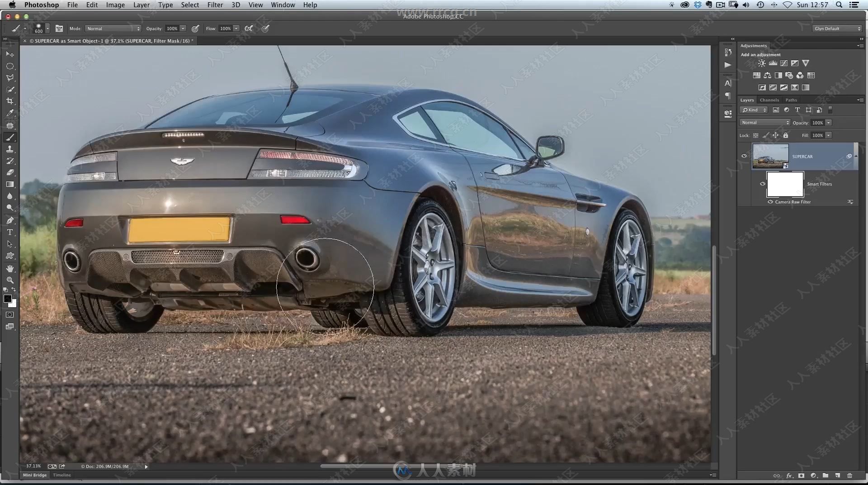Image resolution: width=868 pixels, height=485 pixels.
Task: Toggle the brush panel button
Action: [59, 29]
